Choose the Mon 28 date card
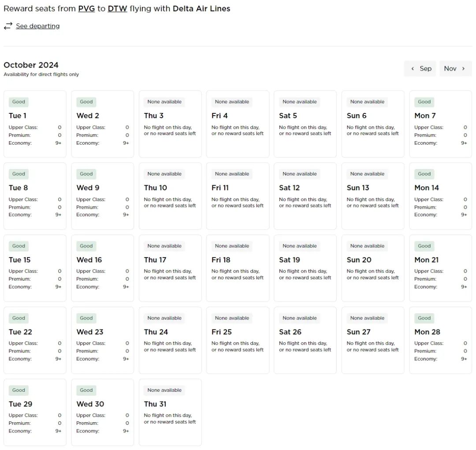The image size is (476, 450). coord(440,340)
